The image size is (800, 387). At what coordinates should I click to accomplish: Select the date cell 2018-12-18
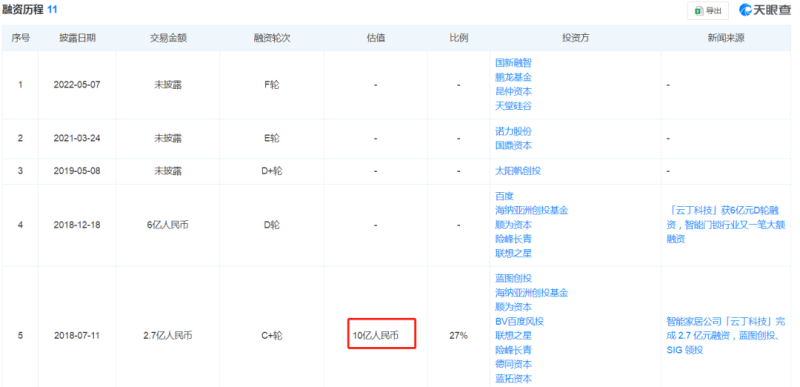pos(77,224)
